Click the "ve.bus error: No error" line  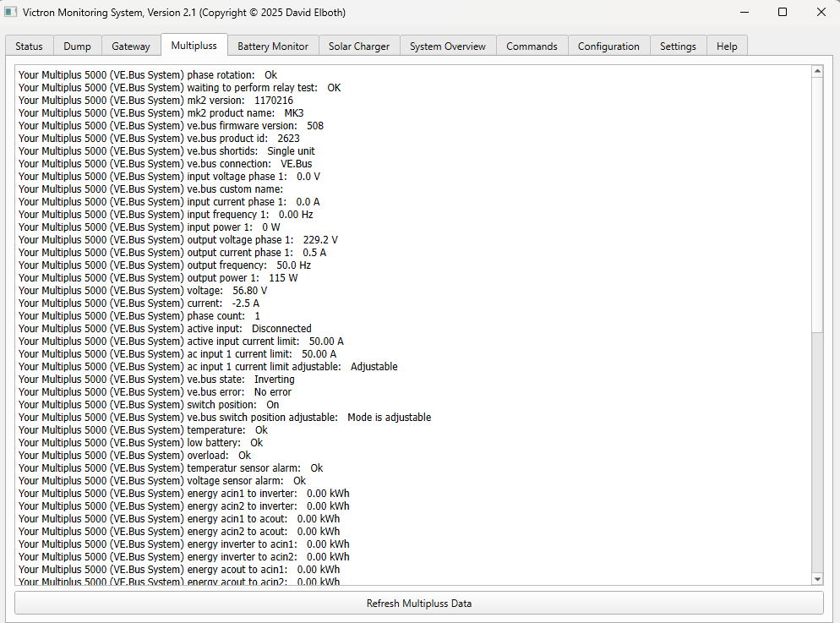pos(155,392)
